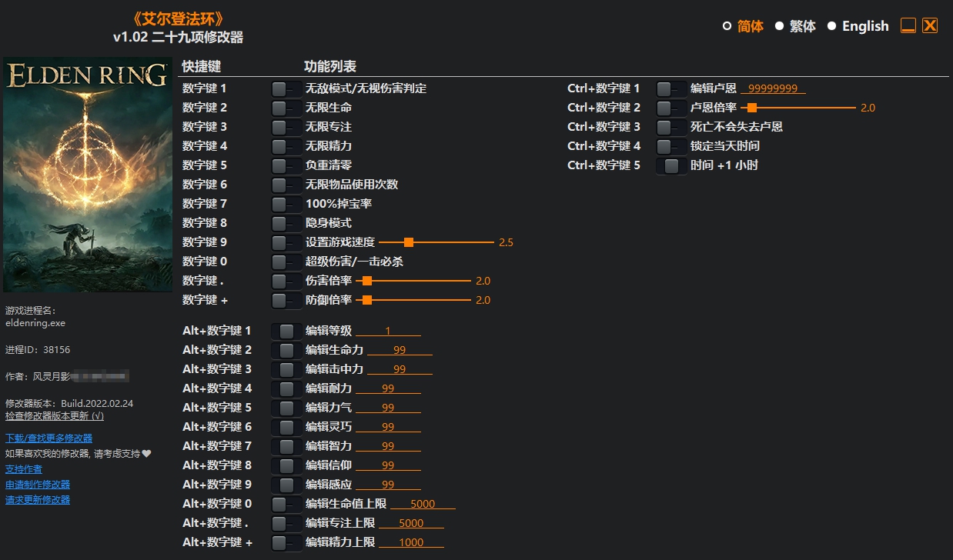Image resolution: width=953 pixels, height=560 pixels.
Task: Enable 隐身模式 toggle
Action: click(286, 222)
